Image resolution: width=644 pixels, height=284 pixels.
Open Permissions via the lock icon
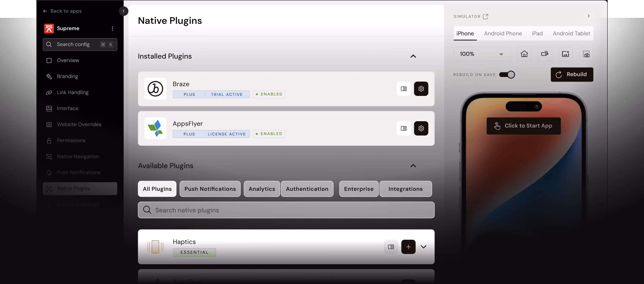coord(49,140)
